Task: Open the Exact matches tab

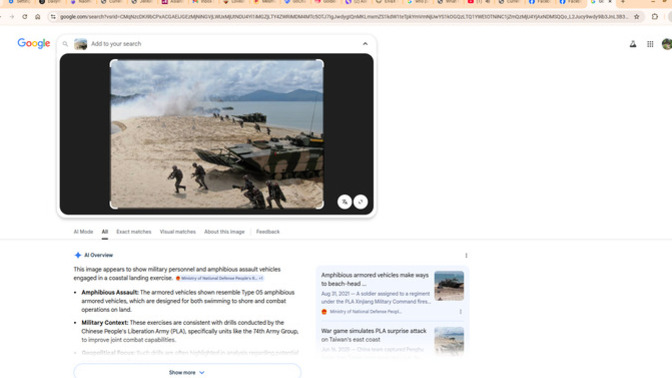Action: (x=134, y=232)
